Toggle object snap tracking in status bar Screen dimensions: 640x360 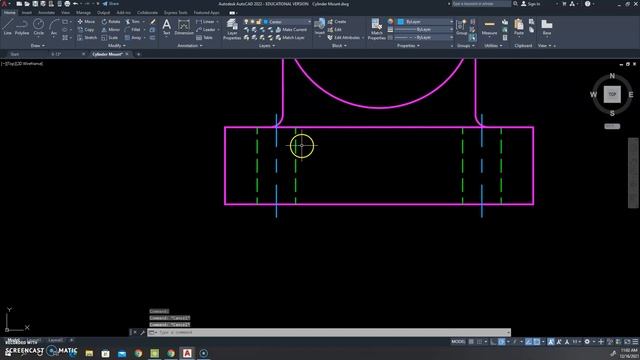[529, 342]
